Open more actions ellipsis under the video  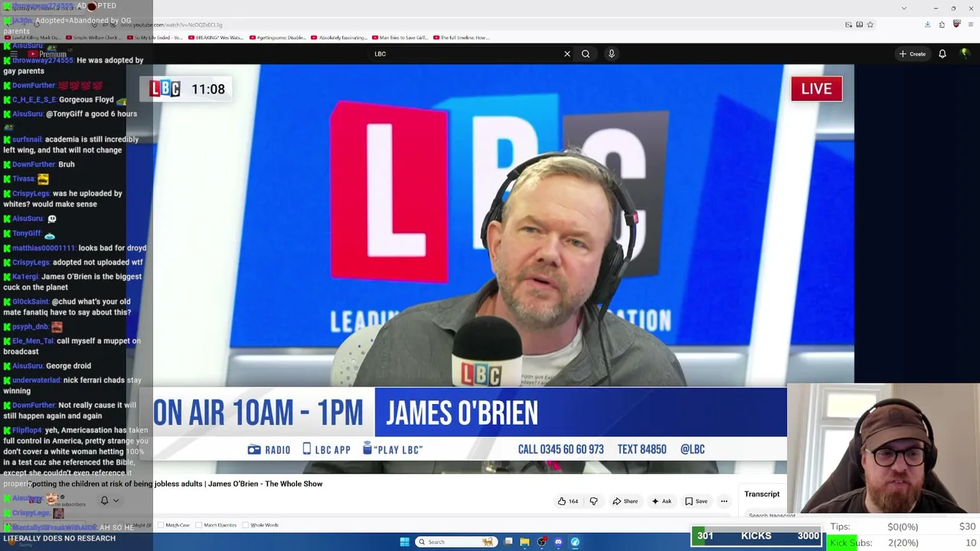tap(724, 501)
